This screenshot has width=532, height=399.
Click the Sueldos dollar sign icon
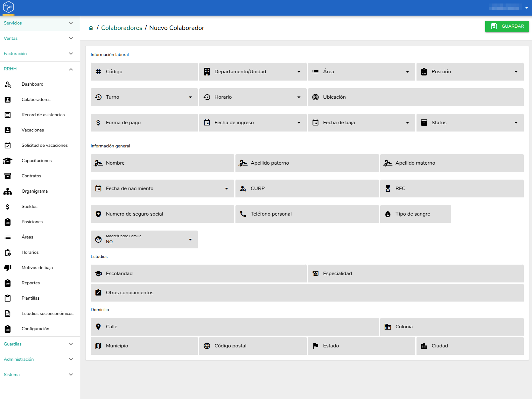[x=8, y=207]
